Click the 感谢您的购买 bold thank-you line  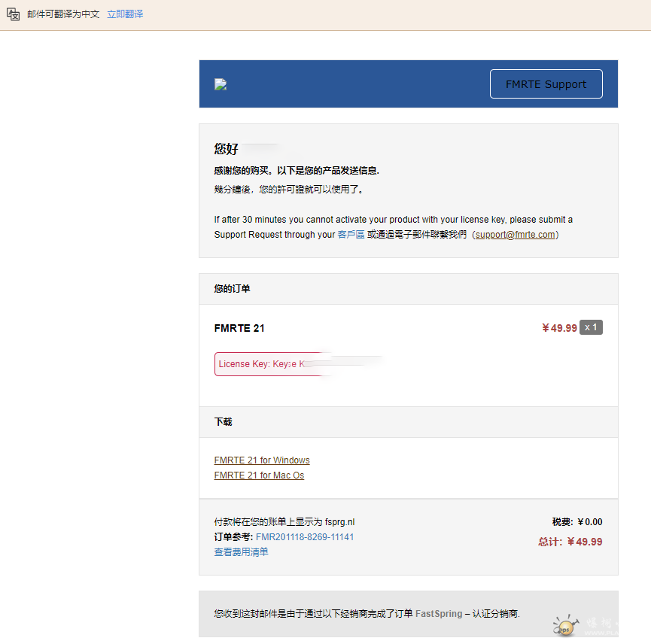click(297, 171)
